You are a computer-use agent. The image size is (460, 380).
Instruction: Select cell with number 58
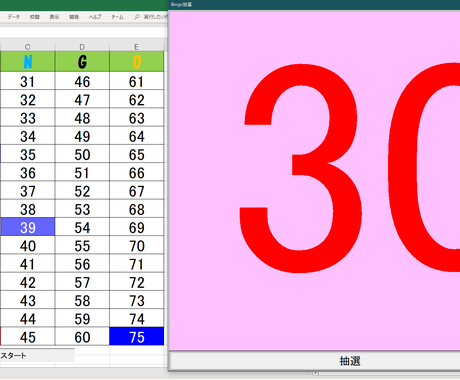[82, 301]
